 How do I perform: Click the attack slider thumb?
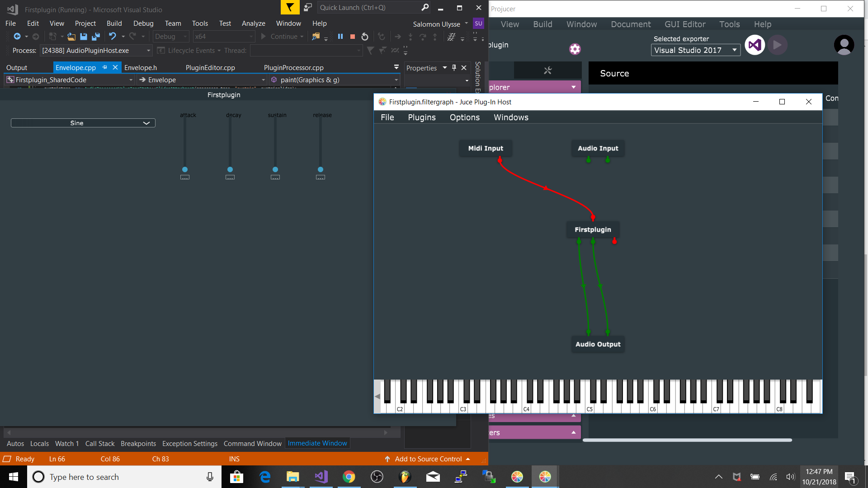coord(185,169)
